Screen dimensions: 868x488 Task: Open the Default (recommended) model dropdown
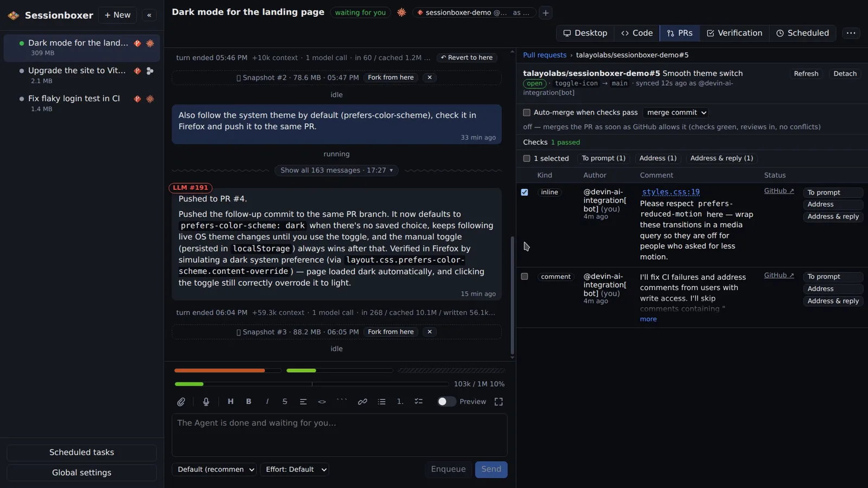tap(214, 470)
